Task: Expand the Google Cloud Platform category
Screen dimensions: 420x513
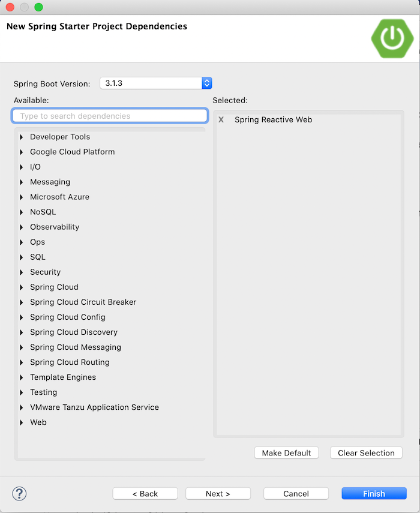Action: [23, 152]
